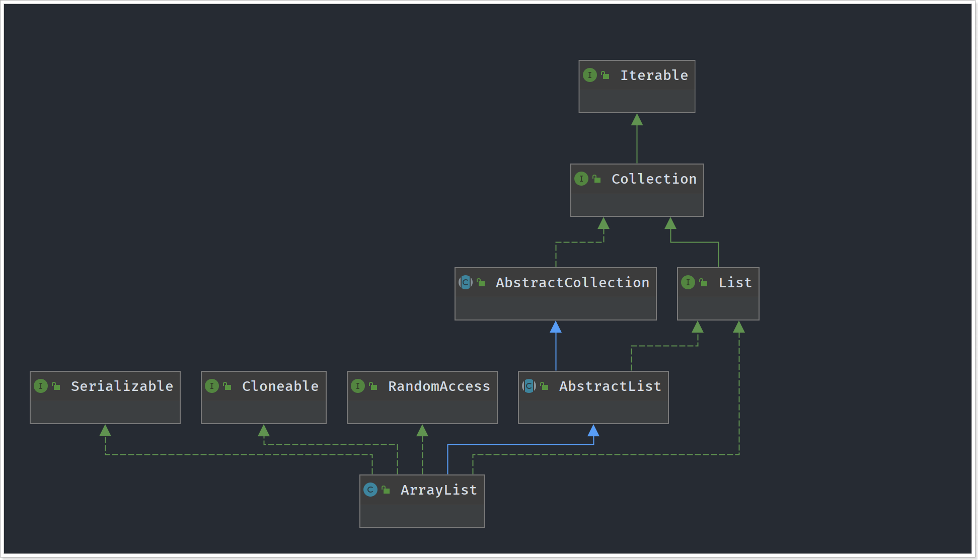978x560 pixels.
Task: Select the Collection node label
Action: (x=654, y=179)
